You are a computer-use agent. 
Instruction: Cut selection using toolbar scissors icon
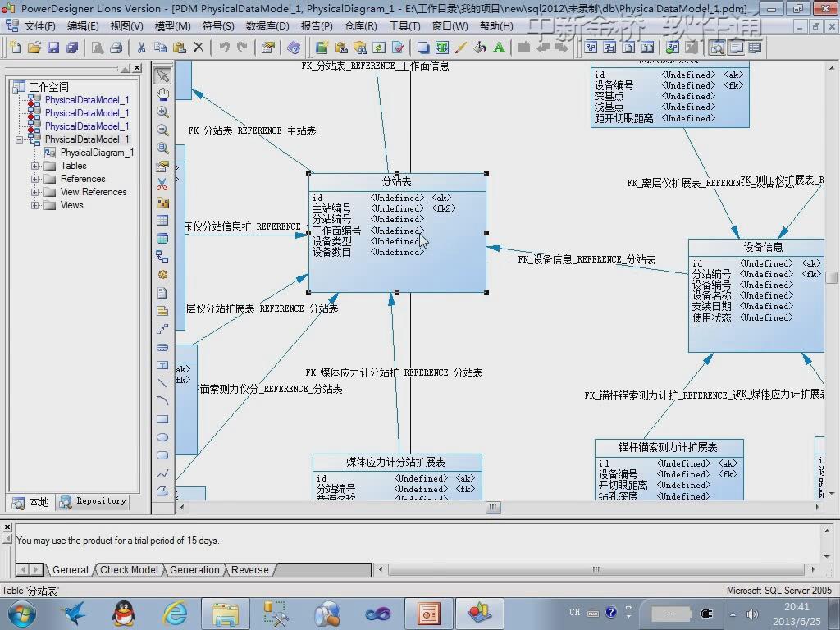[141, 48]
